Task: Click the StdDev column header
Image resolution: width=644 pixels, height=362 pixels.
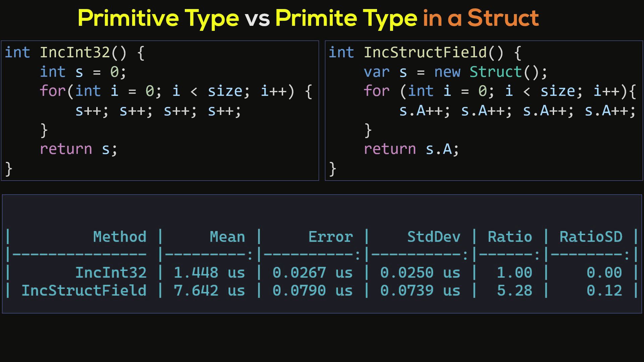Action: pos(434,237)
